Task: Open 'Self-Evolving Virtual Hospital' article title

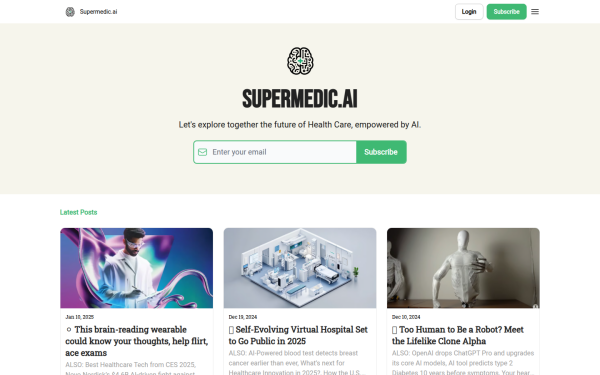Action: click(x=298, y=335)
